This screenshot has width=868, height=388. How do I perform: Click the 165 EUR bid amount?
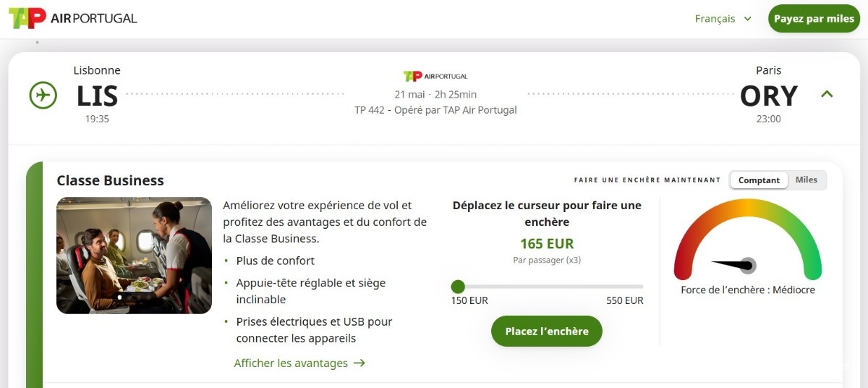(x=547, y=244)
